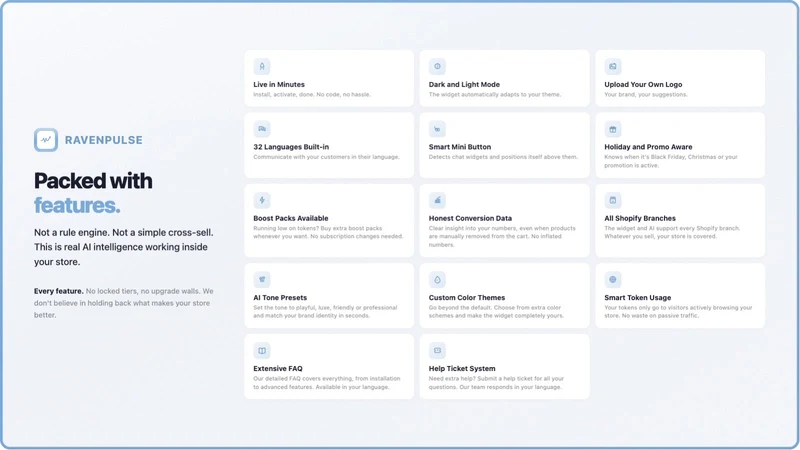
Task: Click "Set the tone to playful" description
Action: point(325,312)
